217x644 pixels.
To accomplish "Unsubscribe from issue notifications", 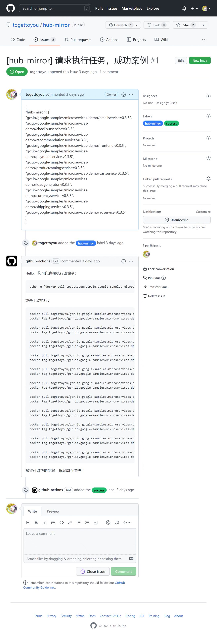I will pos(177,220).
